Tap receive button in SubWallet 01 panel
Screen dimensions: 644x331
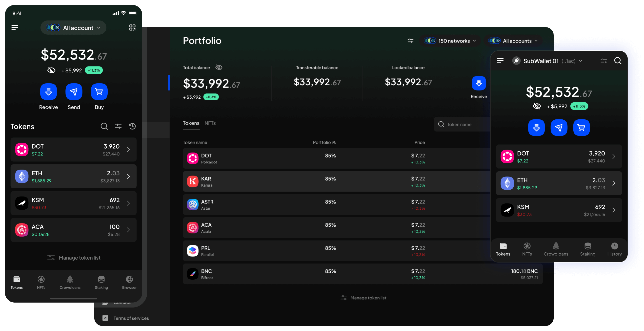[x=537, y=128]
